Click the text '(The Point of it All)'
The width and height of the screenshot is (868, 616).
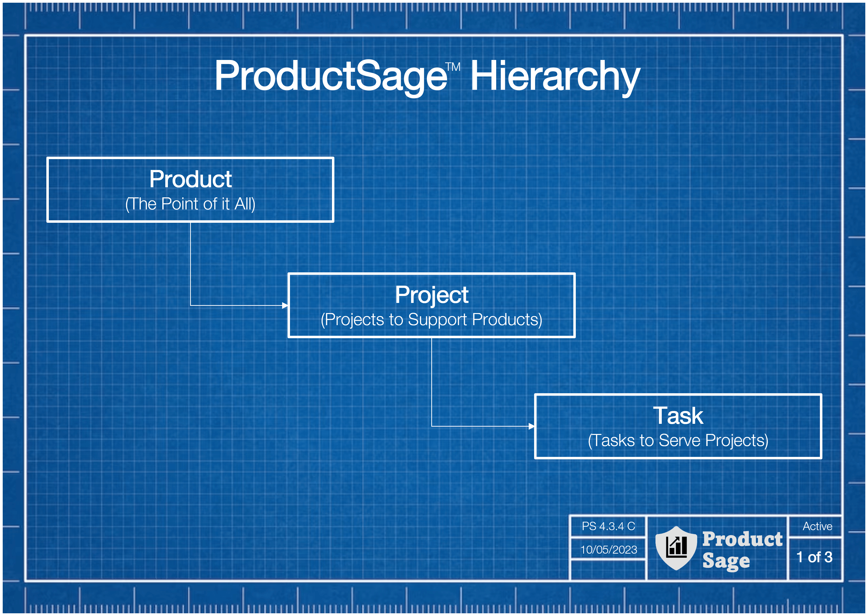(190, 204)
